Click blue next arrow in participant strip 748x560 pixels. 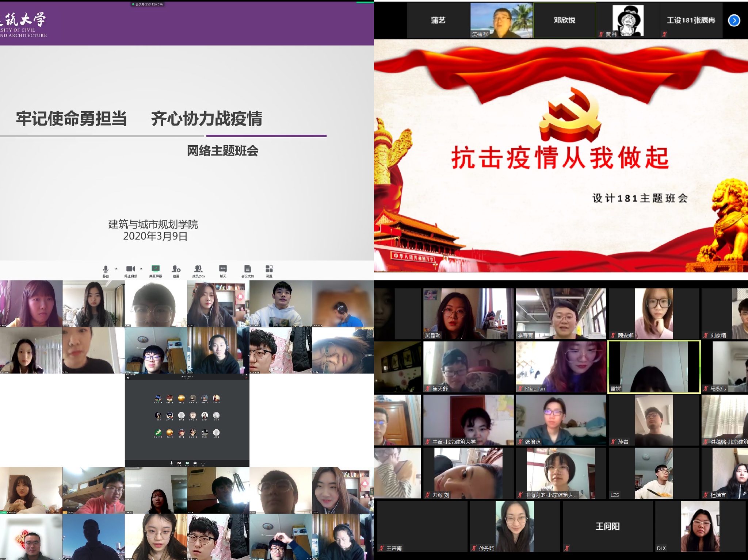[x=734, y=20]
